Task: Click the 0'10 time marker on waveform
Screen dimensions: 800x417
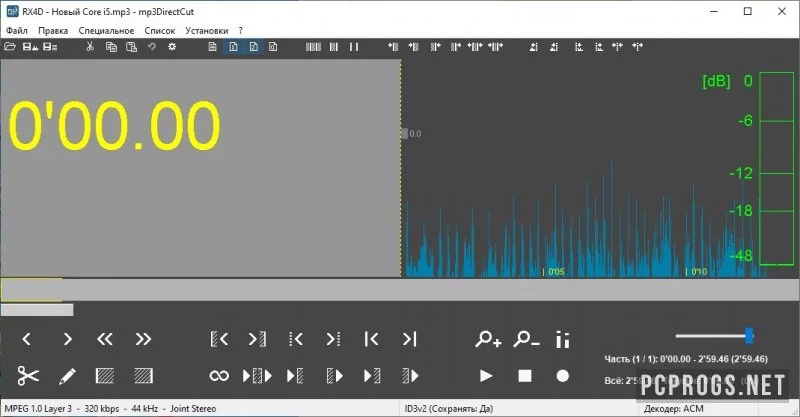Action: click(x=698, y=272)
